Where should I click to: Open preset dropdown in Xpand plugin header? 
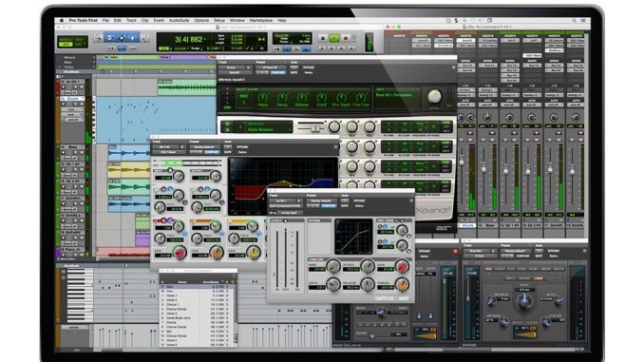(x=272, y=67)
